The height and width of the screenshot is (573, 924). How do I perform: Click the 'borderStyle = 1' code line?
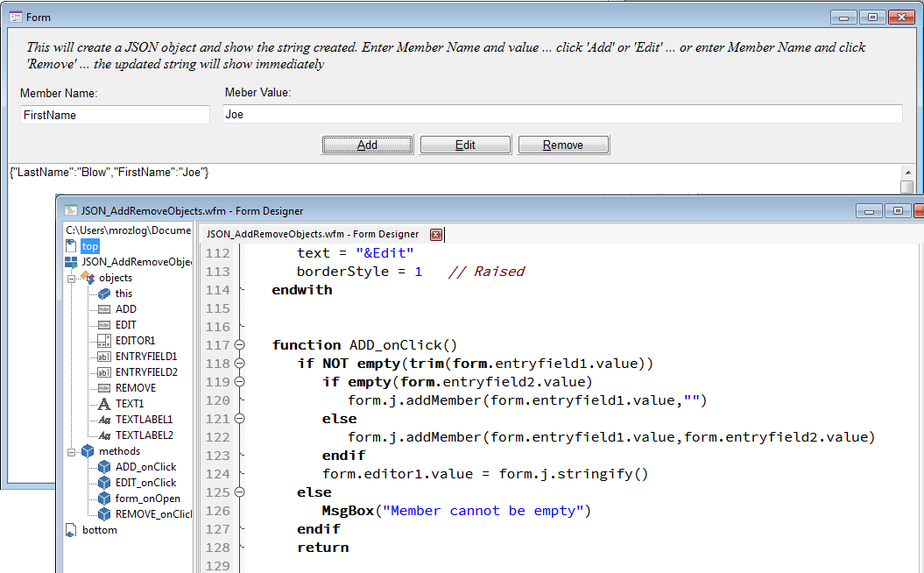click(359, 272)
